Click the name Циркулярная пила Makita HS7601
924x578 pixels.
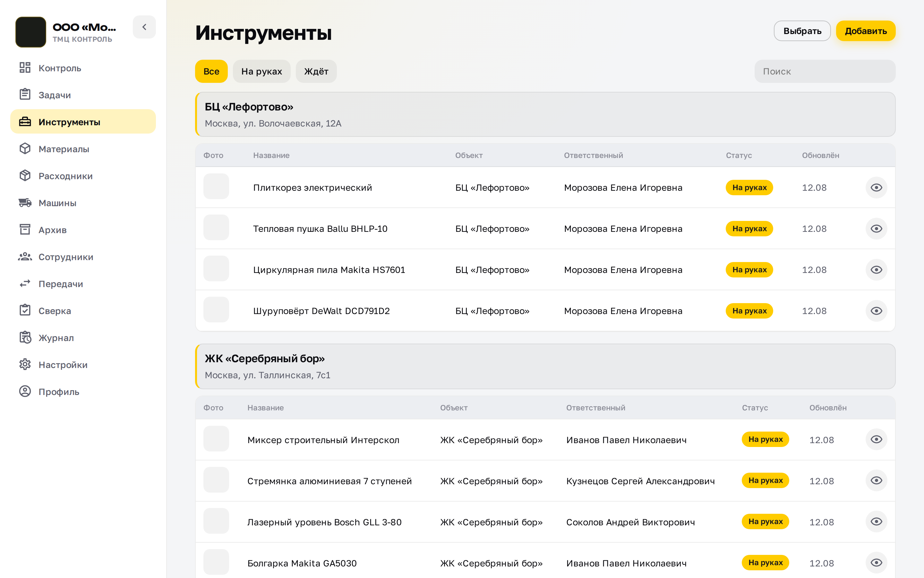(x=329, y=270)
